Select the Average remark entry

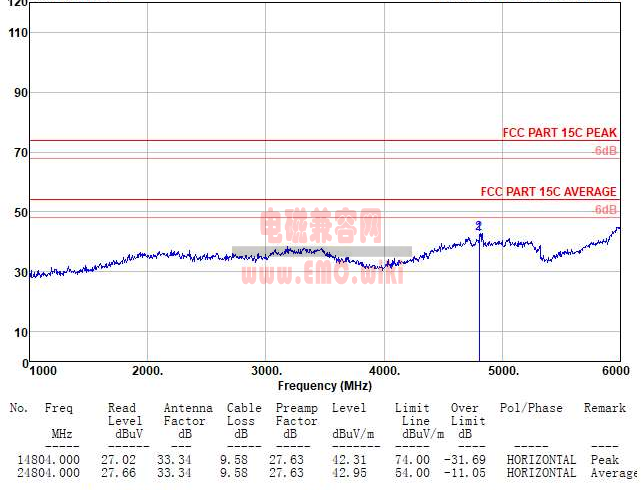(611, 472)
